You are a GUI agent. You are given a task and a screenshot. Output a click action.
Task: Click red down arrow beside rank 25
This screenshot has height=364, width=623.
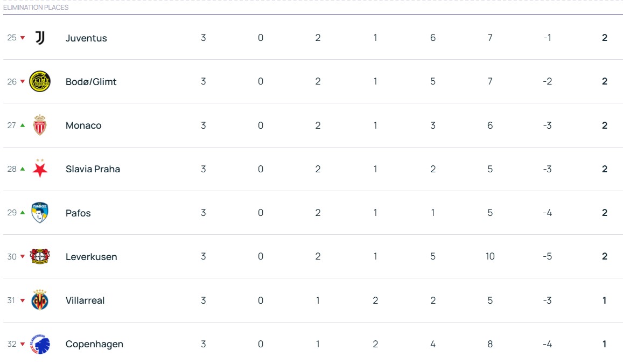[x=23, y=38]
